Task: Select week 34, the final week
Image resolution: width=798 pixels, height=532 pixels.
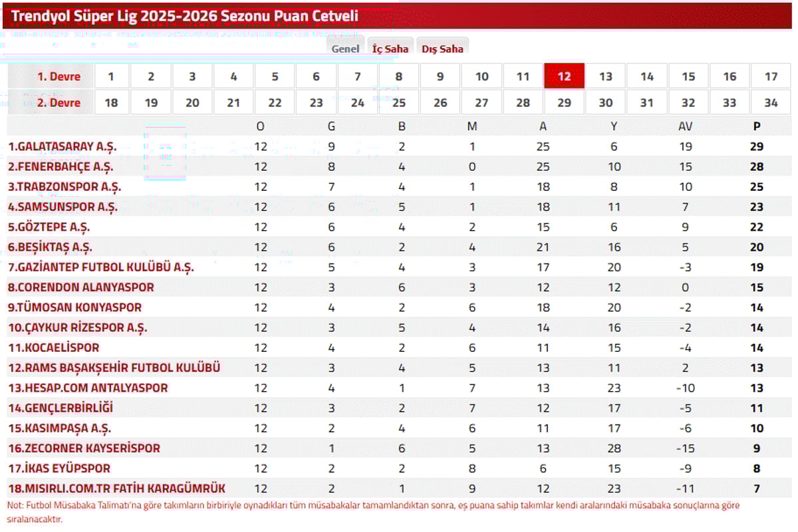Action: coord(771,102)
